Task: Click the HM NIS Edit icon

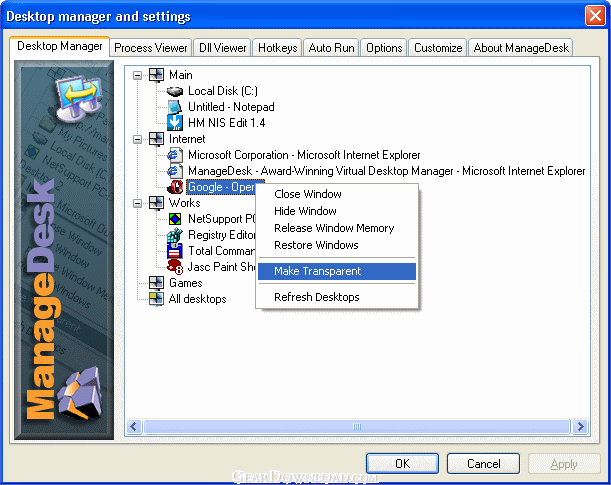Action: click(175, 123)
